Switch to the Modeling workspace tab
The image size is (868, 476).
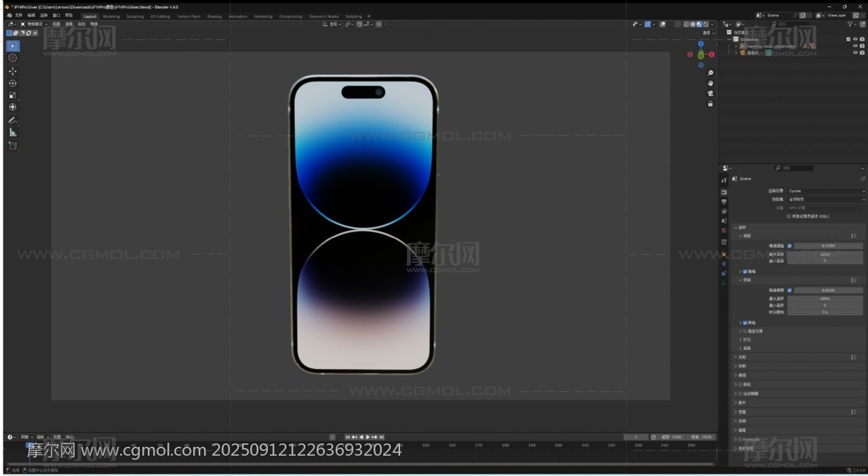click(x=111, y=16)
